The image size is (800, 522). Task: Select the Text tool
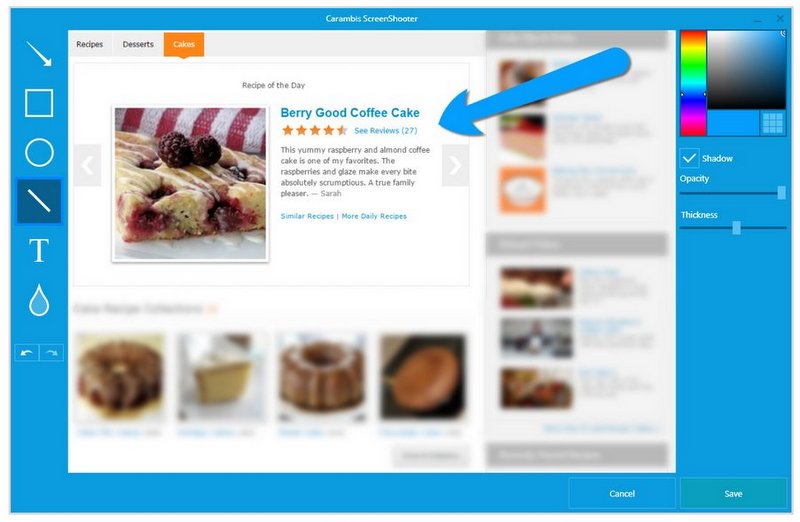[x=39, y=251]
